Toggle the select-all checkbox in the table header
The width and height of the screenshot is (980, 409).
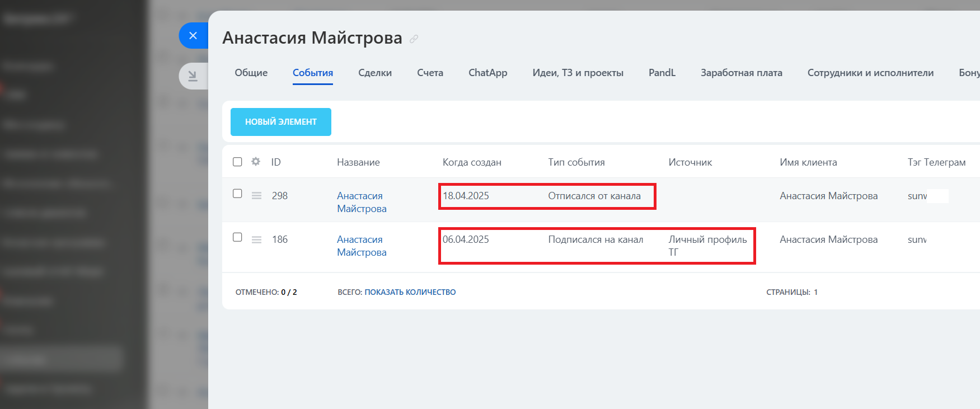click(x=237, y=162)
